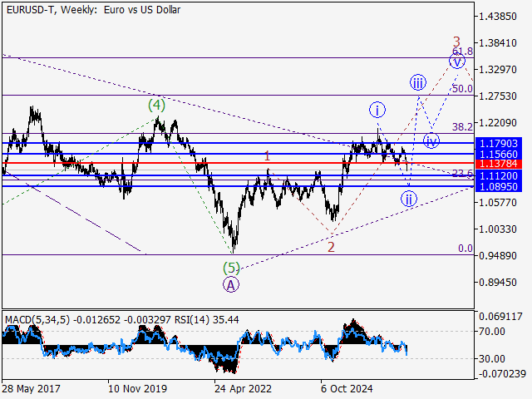This screenshot has width=532, height=399.
Task: Click the green (4) wave label
Action: pyautogui.click(x=157, y=106)
